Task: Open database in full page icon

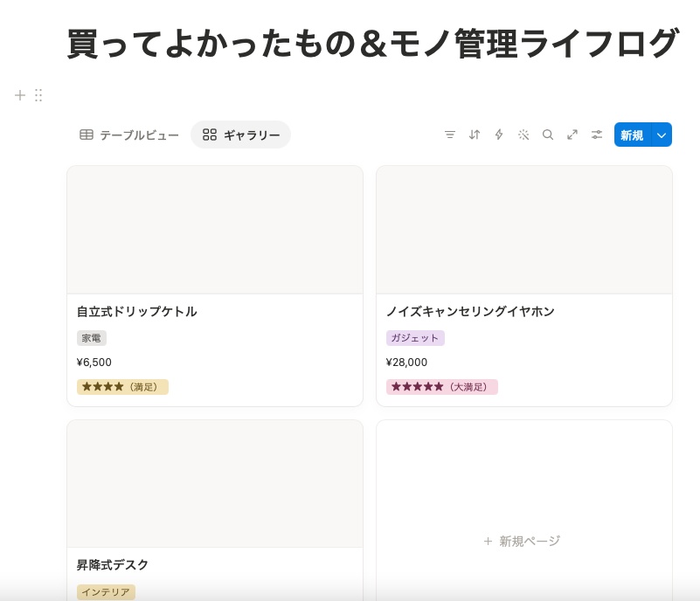Action: point(572,135)
